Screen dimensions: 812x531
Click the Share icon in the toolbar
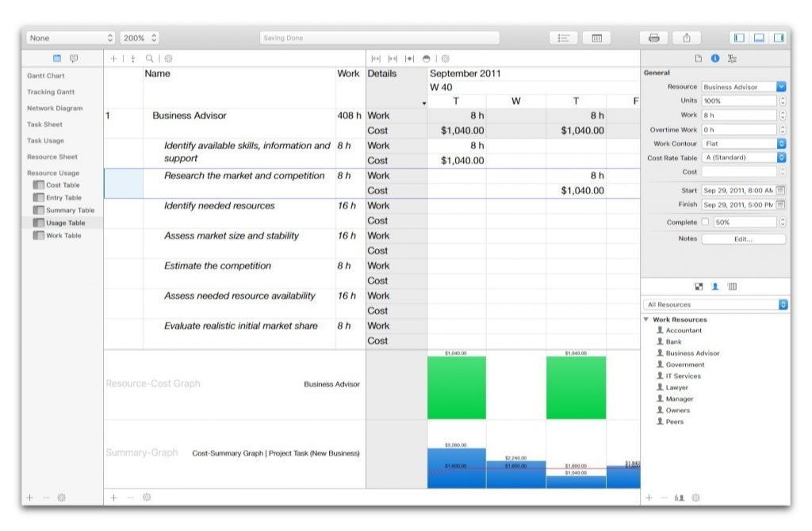click(687, 37)
